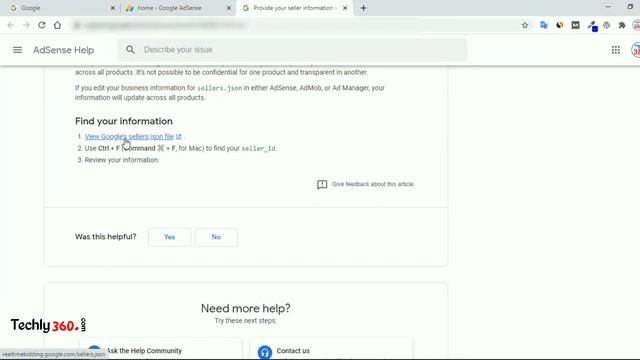Select Provide your seller information tab

coord(294,8)
